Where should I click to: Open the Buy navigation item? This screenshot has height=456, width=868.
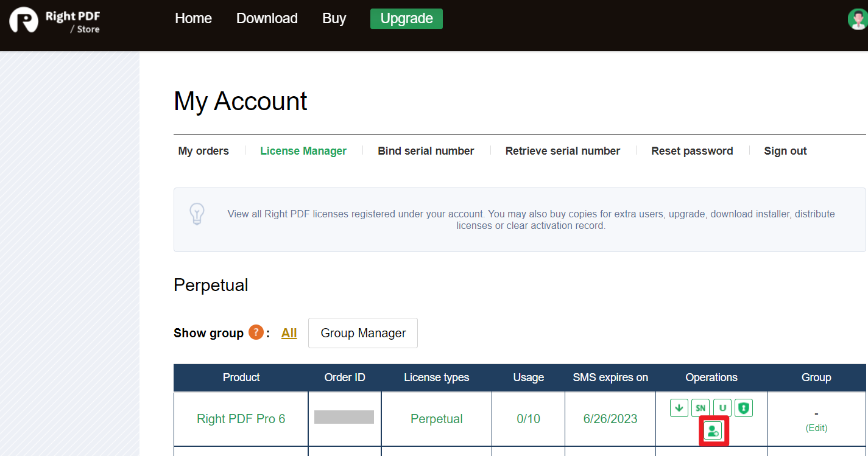(334, 18)
